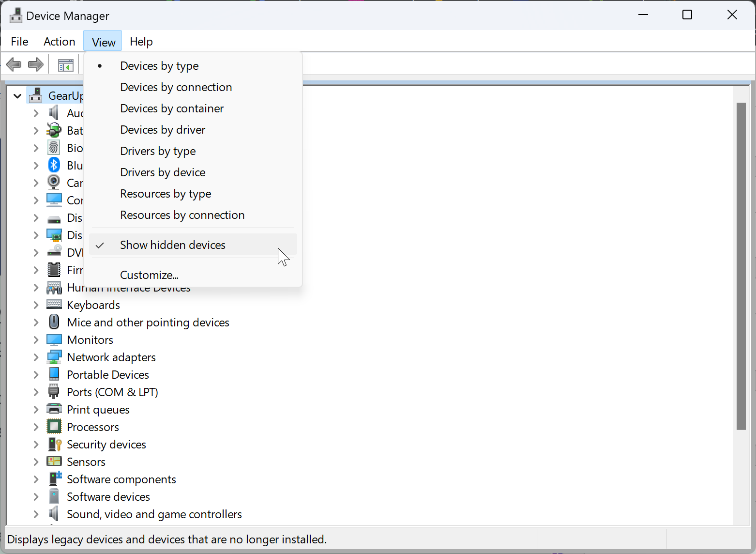
Task: Click the scrollbar track below the thumb
Action: [x=741, y=477]
